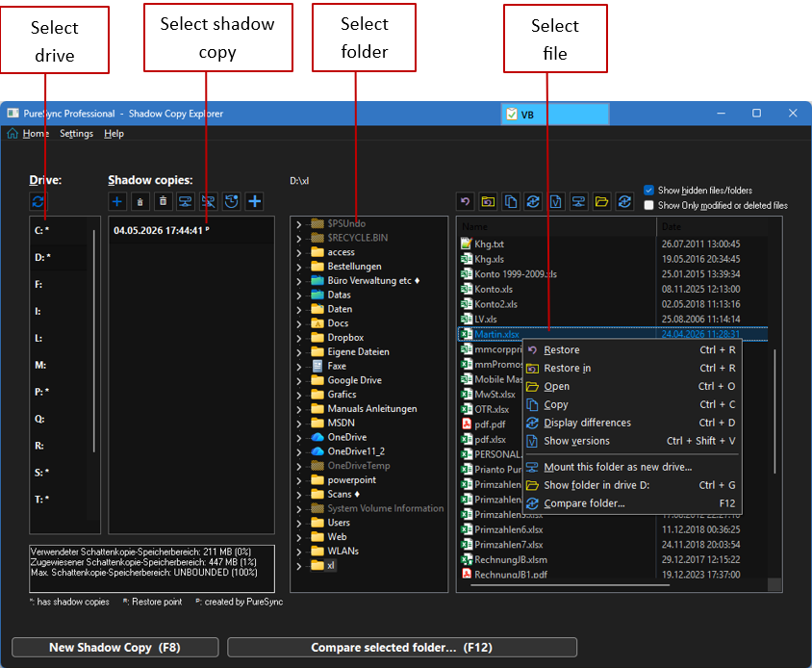Click the crossed-out unmount drive icon
The width and height of the screenshot is (812, 668).
pos(208,201)
